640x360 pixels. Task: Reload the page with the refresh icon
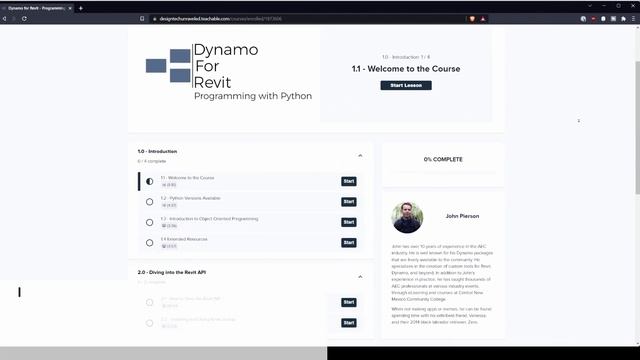tap(24, 18)
